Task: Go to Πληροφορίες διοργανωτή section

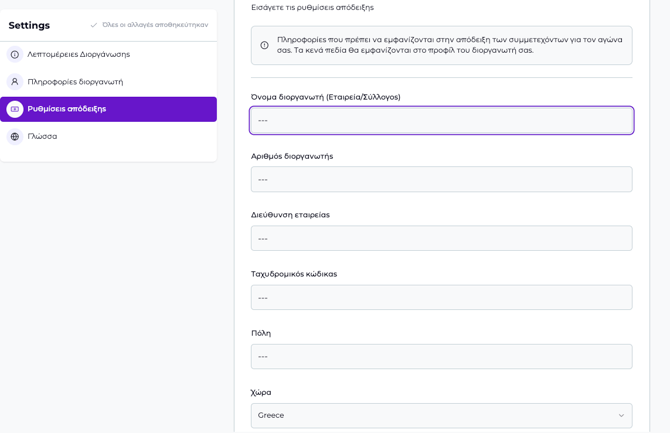Action: [75, 82]
